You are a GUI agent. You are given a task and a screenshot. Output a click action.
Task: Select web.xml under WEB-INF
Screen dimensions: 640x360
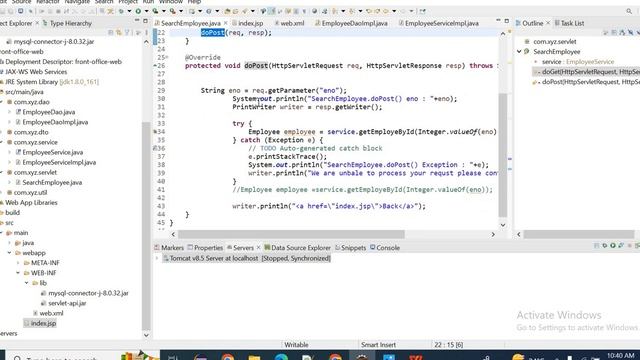[x=51, y=313]
